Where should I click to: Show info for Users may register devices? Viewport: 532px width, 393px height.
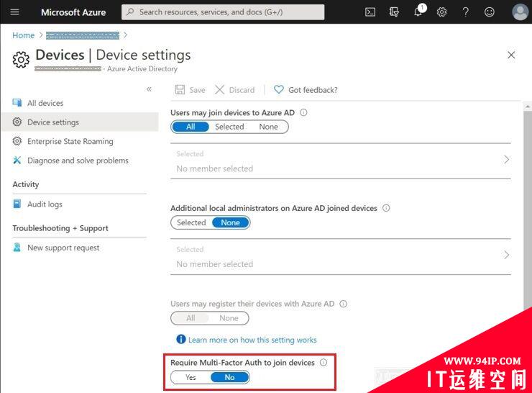344,304
